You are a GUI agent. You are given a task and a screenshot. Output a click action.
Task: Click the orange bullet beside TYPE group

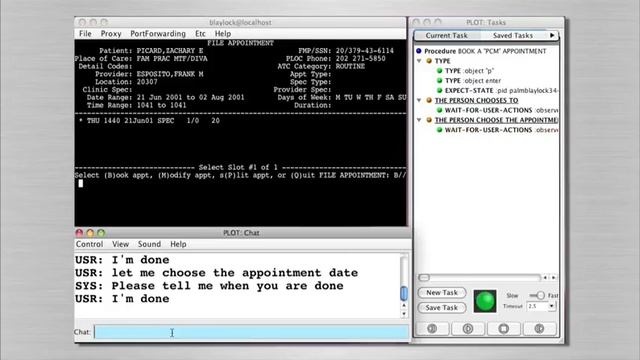pyautogui.click(x=429, y=61)
